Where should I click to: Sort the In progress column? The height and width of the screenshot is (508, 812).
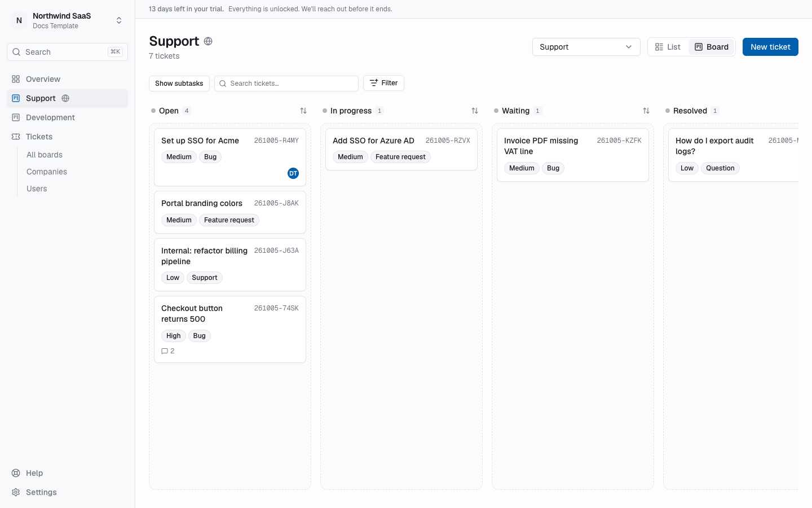[475, 111]
